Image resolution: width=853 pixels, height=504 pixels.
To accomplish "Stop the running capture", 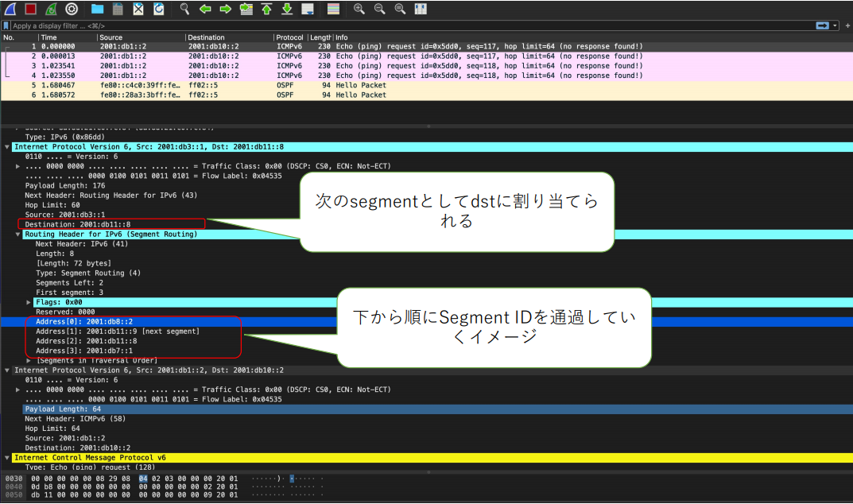I will pos(30,9).
